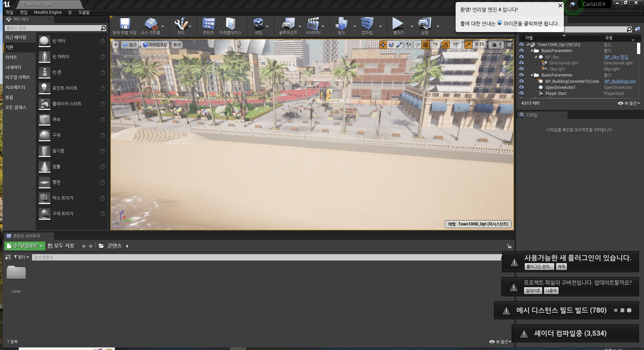Select Geometry category in Place Actors
The image size is (644, 350).
tap(19, 87)
